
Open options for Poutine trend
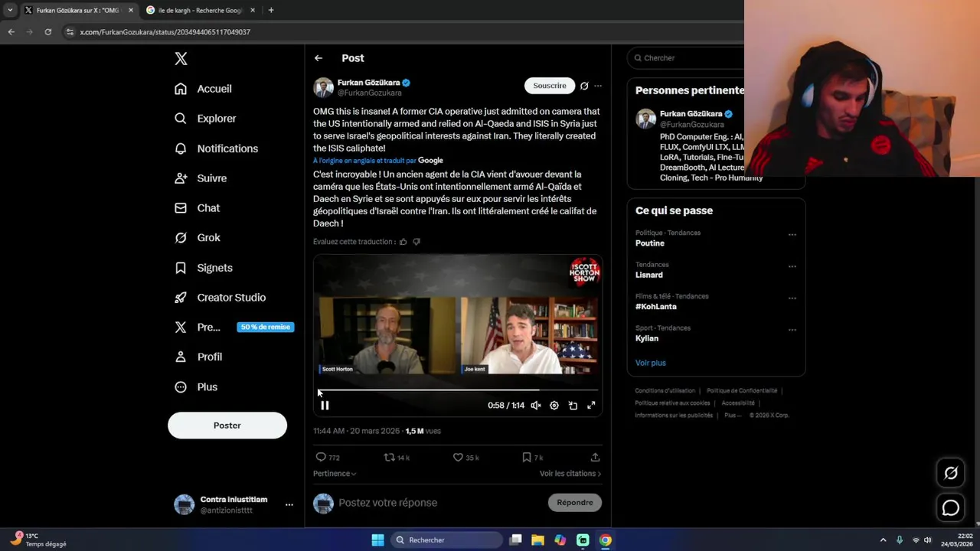[792, 235]
